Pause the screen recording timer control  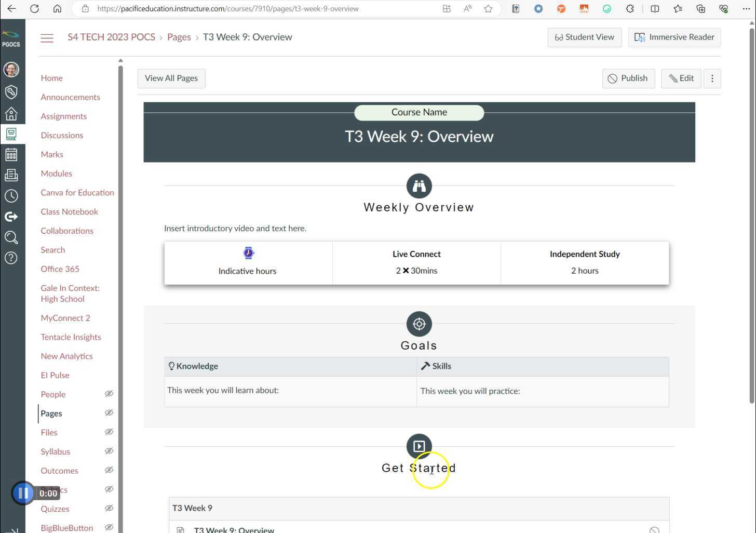tap(23, 492)
